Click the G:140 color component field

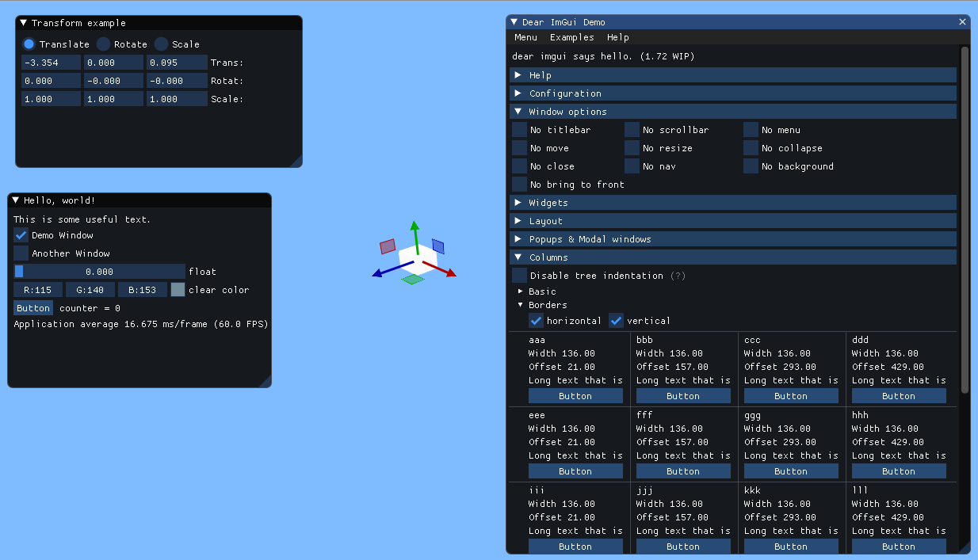pyautogui.click(x=90, y=290)
